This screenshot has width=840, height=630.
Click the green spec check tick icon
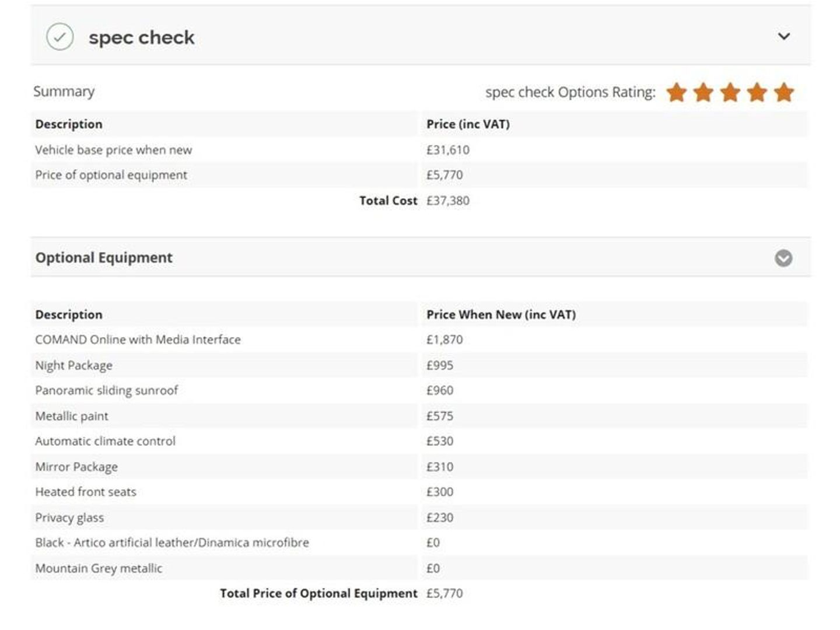[x=60, y=37]
